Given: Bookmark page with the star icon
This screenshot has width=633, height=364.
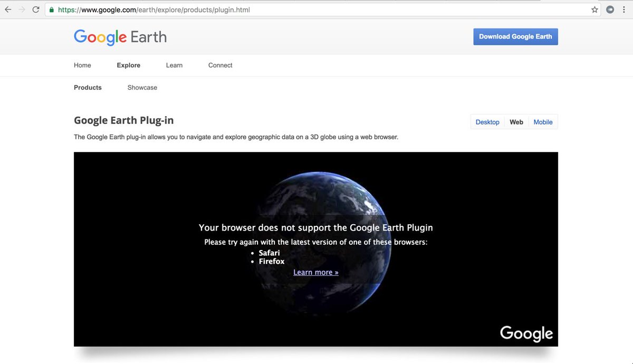Looking at the screenshot, I should (x=594, y=9).
